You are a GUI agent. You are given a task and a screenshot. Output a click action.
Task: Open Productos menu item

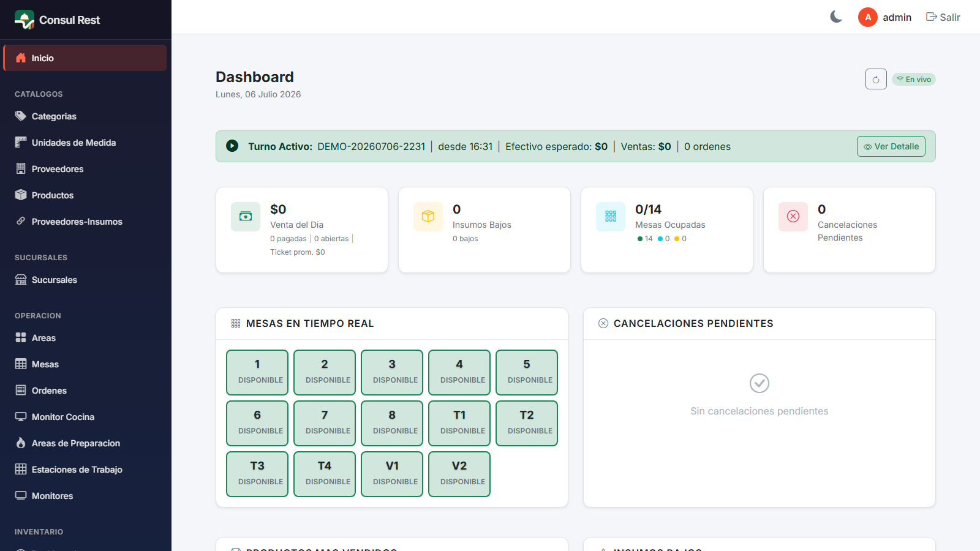85,195
